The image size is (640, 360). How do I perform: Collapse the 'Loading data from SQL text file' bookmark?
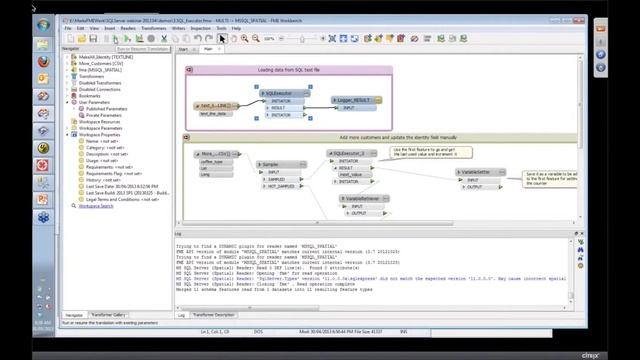click(189, 70)
